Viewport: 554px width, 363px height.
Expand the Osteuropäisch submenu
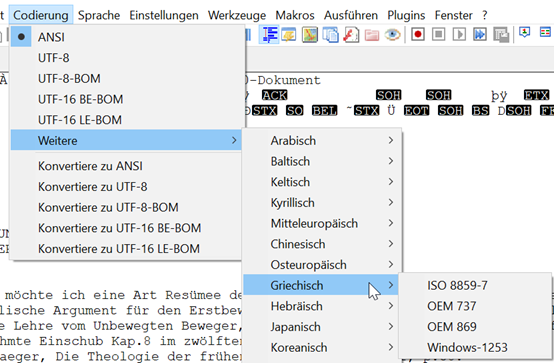[x=322, y=264]
